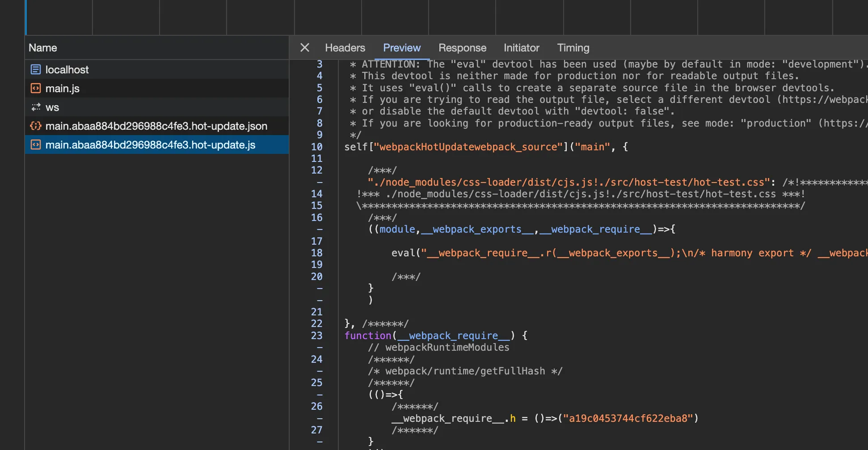Select main.abaa884bd296988c4fe3.hot-update.js request
Screen dimensions: 868x450
point(157,144)
